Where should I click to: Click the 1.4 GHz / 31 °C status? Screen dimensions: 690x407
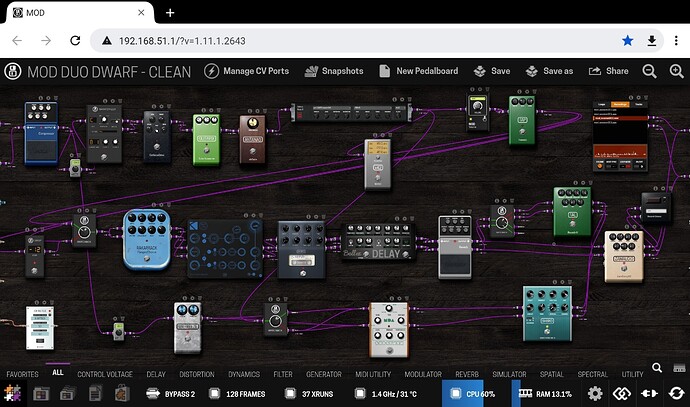click(386, 394)
